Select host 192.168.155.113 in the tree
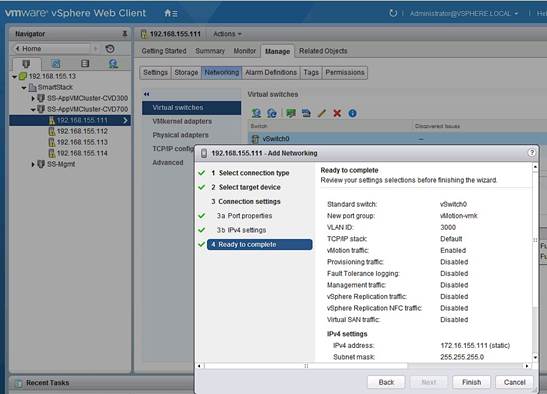The image size is (547, 394). (82, 142)
